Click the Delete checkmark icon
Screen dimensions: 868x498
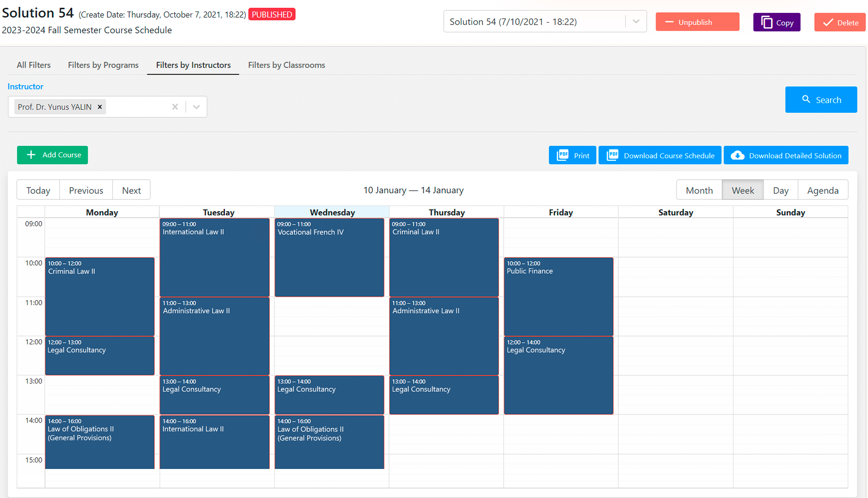tap(828, 23)
